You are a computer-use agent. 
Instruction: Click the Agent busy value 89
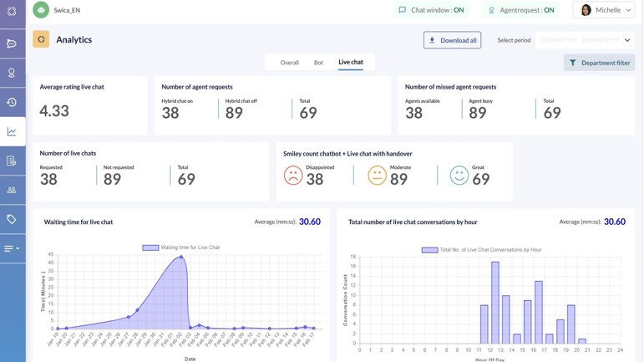(x=478, y=113)
